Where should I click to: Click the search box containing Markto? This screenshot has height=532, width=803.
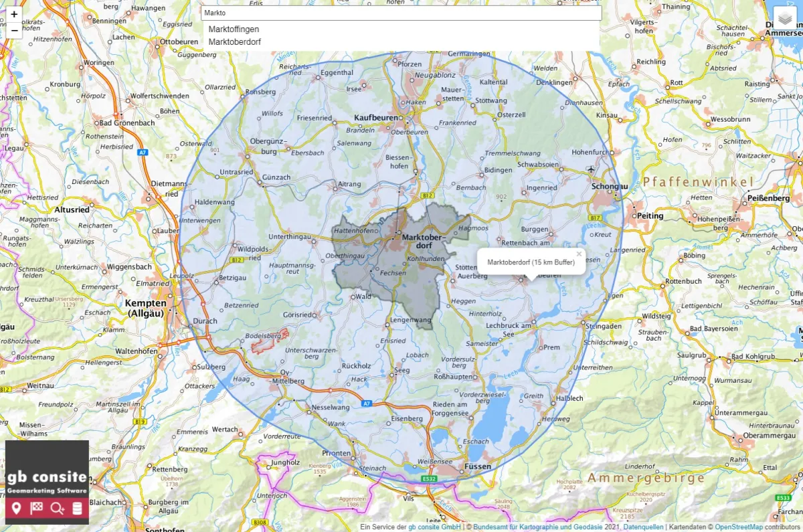(x=401, y=13)
